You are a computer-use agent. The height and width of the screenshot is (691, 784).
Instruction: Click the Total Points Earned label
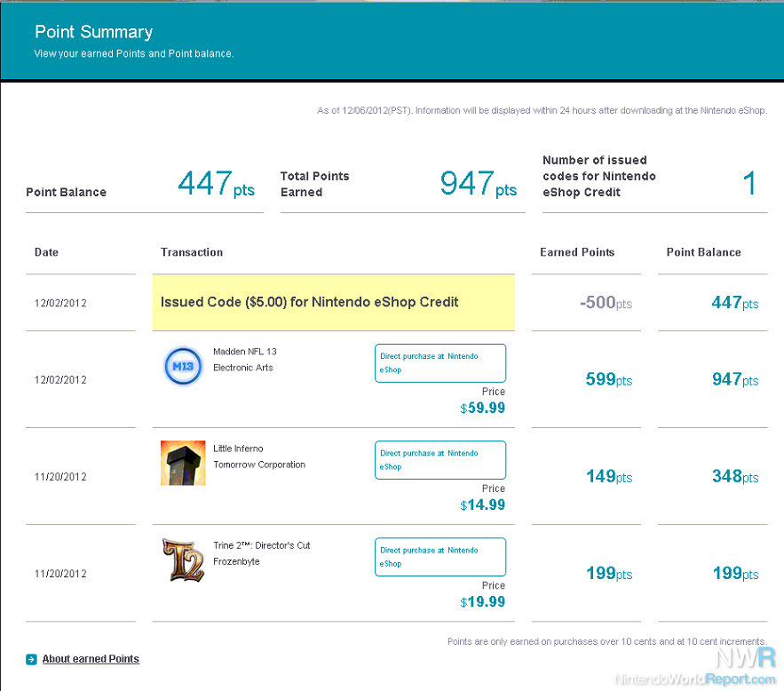coord(314,184)
